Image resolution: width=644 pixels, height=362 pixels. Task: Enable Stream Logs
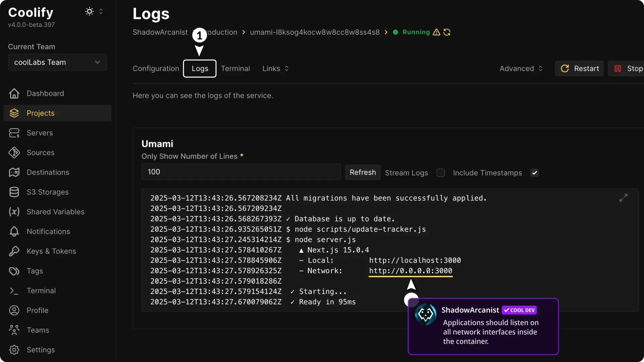click(441, 173)
